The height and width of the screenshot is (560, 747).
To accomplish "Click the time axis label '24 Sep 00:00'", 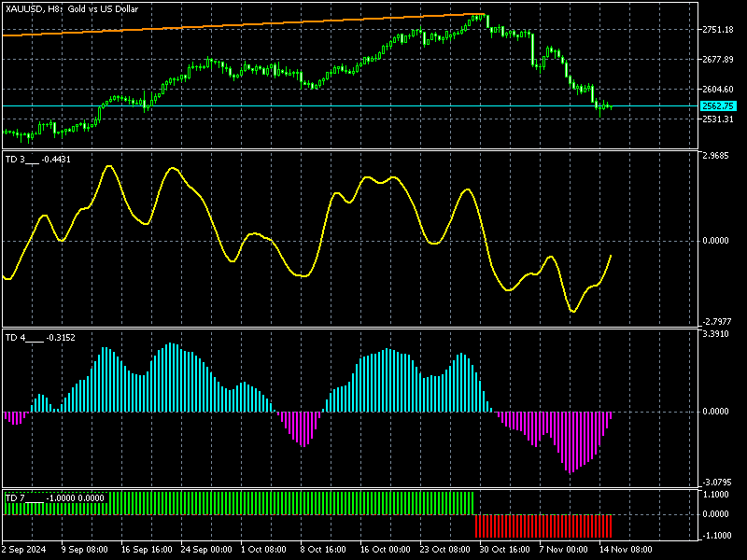I will tap(206, 550).
